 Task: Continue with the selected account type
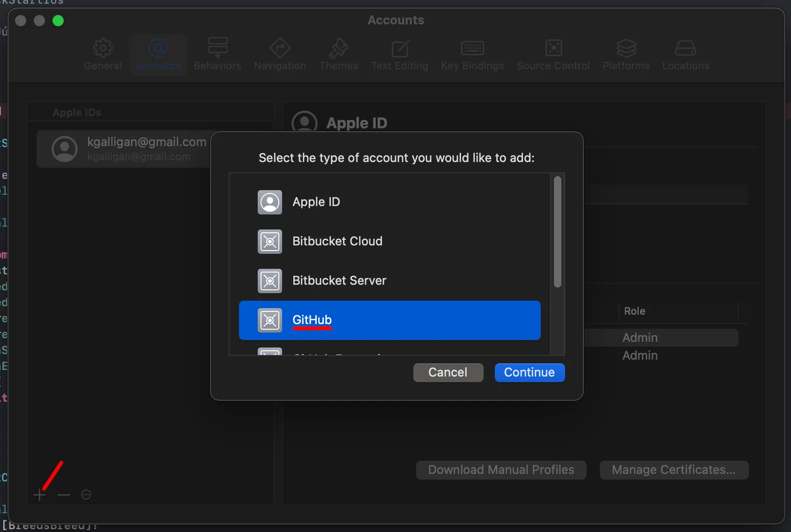(530, 373)
